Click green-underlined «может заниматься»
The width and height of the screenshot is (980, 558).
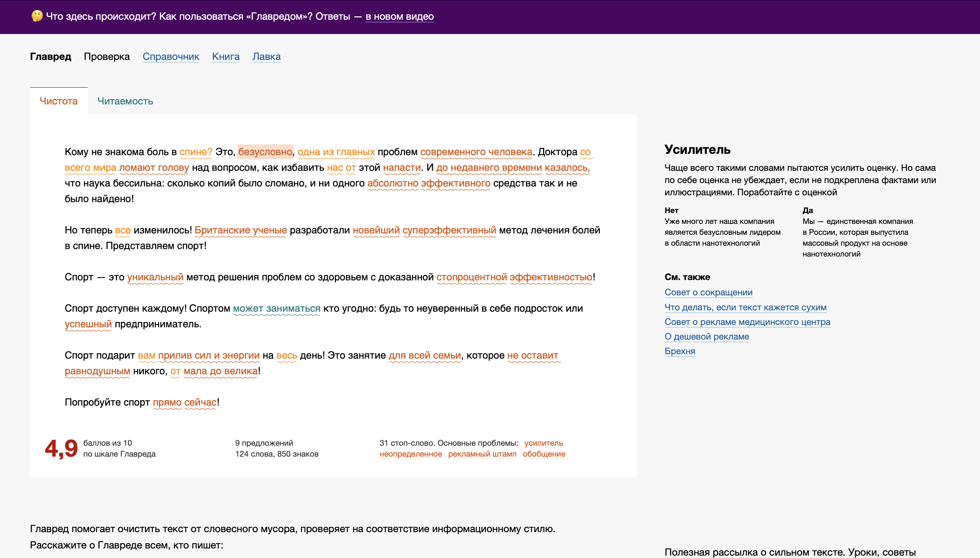277,309
